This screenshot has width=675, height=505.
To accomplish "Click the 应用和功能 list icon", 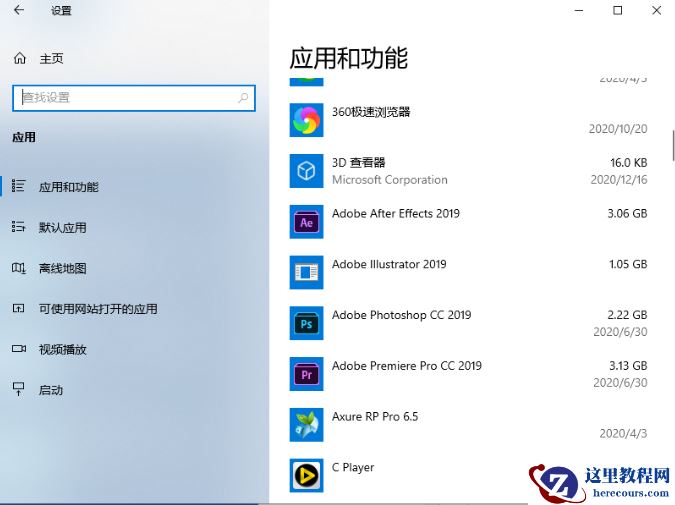I will 19,186.
